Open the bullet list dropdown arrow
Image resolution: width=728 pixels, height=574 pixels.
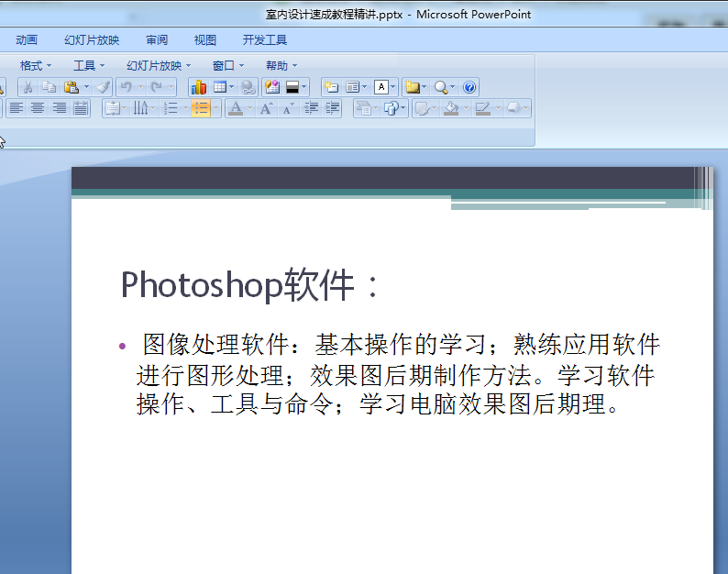click(x=215, y=108)
